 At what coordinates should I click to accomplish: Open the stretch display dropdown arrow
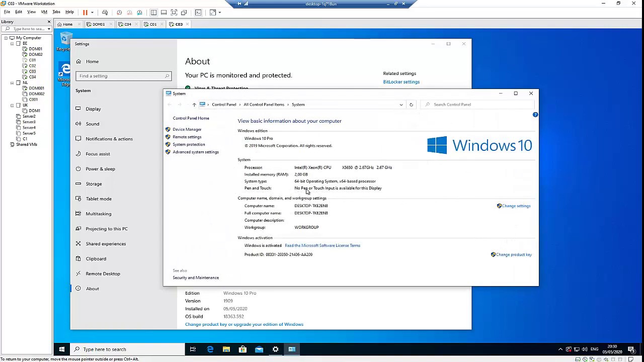tap(220, 12)
